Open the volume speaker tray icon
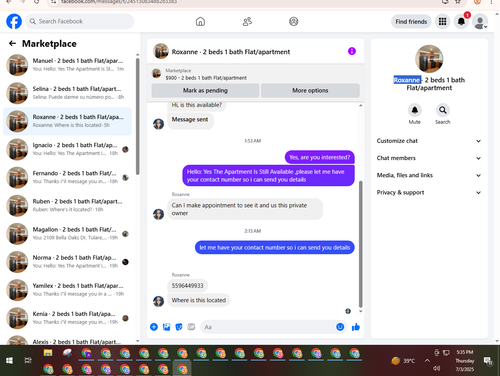Screen dimensions: 500x376 pos(437,368)
